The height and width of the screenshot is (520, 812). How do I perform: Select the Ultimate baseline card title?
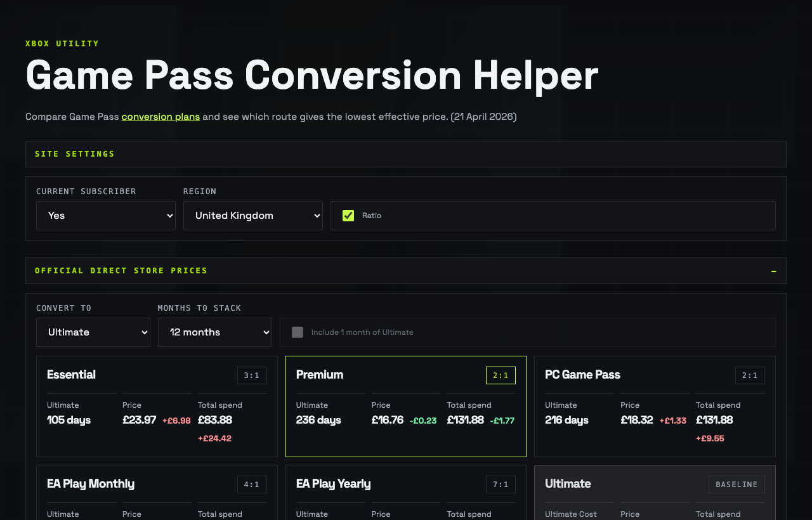coord(568,484)
